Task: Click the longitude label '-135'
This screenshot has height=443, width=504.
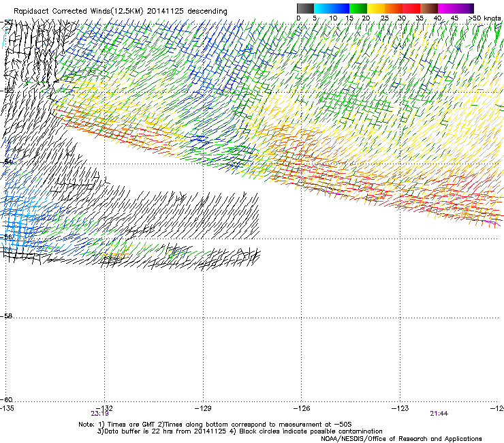Action: point(7,408)
